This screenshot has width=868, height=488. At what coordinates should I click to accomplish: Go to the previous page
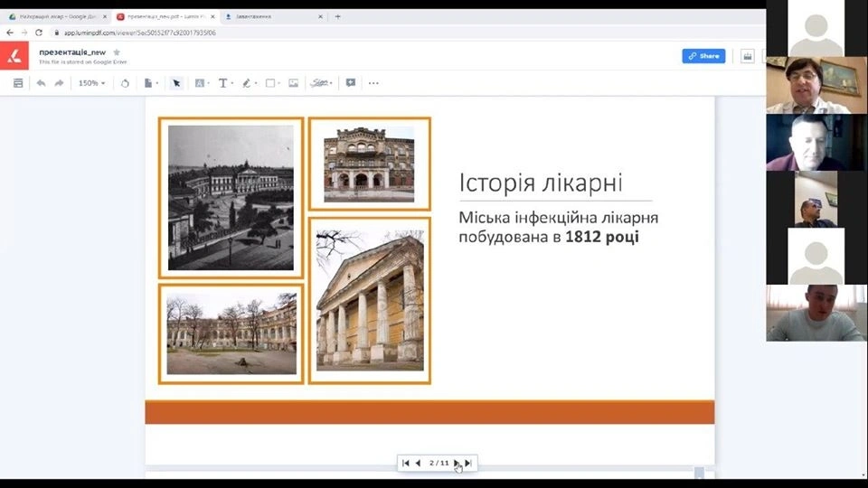pyautogui.click(x=418, y=463)
